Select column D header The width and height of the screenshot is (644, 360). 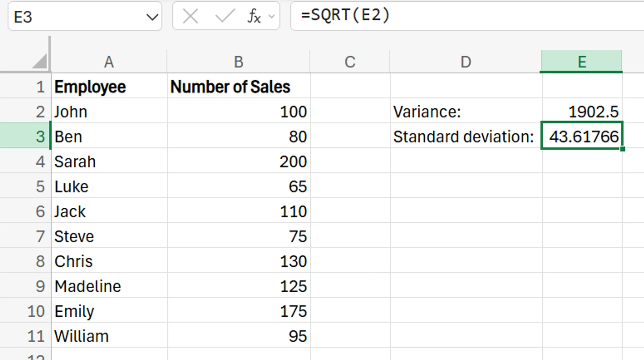point(466,62)
